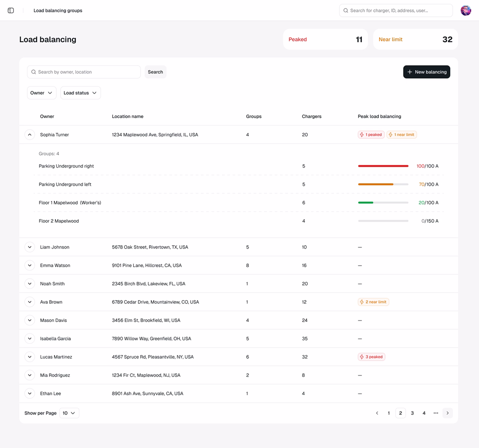This screenshot has height=448, width=479.
Task: Select the Floor 2 Mapelwood group
Action: click(59, 221)
